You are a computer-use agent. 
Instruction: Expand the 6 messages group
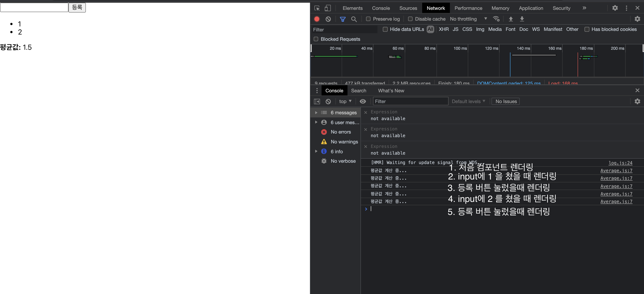316,113
